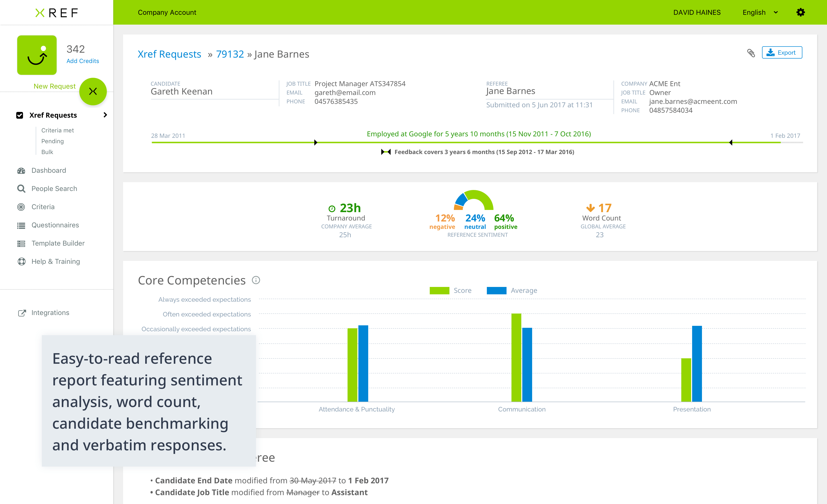Click the Questionnaires list icon
Screen dimensions: 827x504
coord(21,225)
